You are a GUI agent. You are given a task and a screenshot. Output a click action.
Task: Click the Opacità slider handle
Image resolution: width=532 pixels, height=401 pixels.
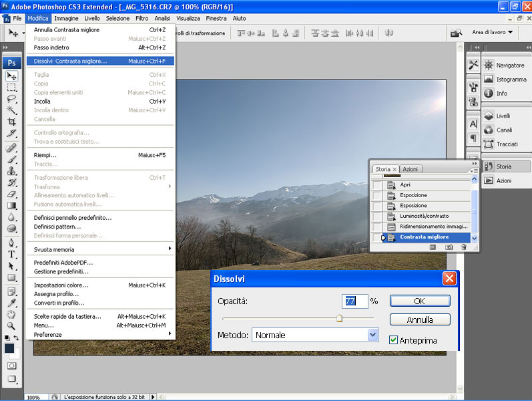pyautogui.click(x=339, y=318)
